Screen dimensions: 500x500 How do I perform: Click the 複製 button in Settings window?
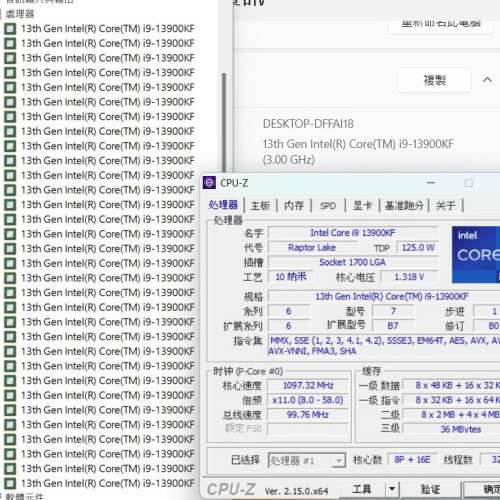point(435,80)
